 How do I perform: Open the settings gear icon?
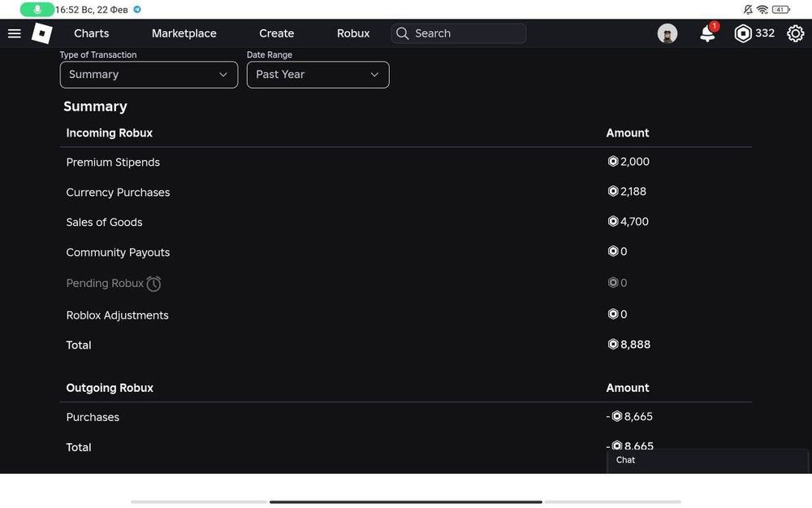796,33
